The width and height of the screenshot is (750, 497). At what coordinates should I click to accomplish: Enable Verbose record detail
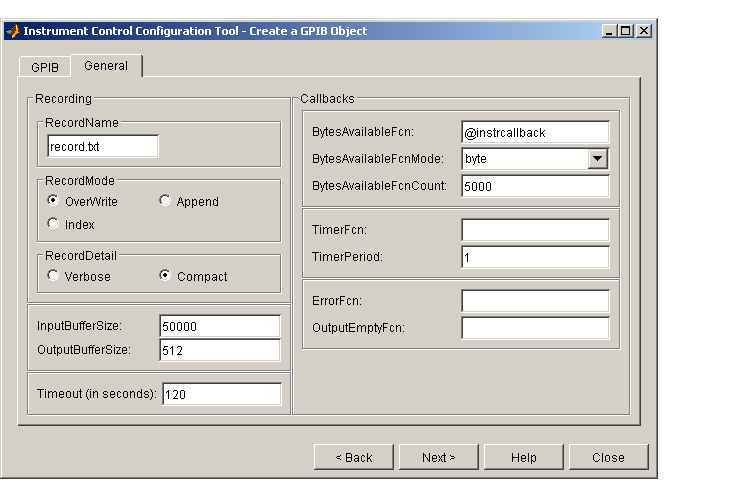tap(53, 276)
